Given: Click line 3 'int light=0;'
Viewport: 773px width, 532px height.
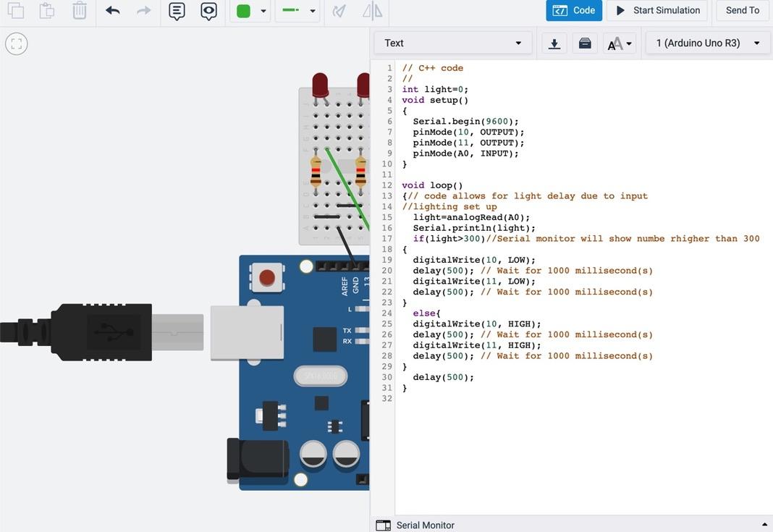Looking at the screenshot, I should pos(435,89).
